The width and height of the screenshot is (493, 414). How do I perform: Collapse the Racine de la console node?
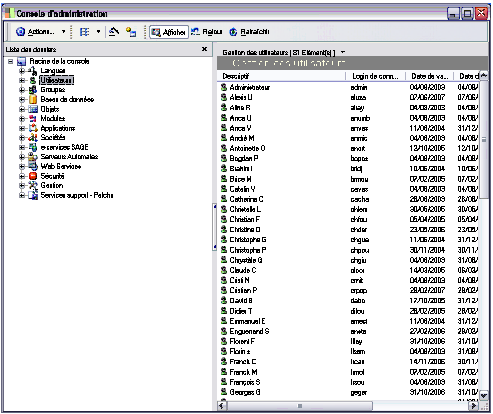pyautogui.click(x=11, y=62)
